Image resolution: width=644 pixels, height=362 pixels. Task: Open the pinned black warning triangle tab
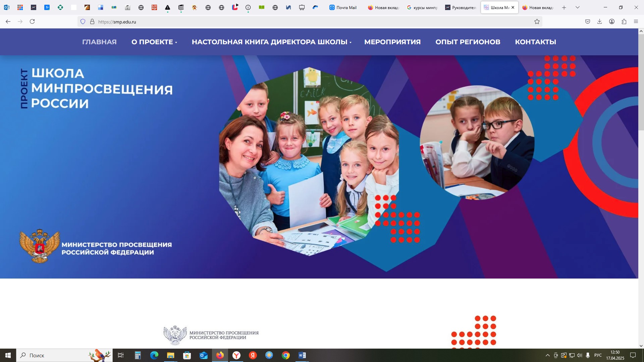[x=168, y=7]
